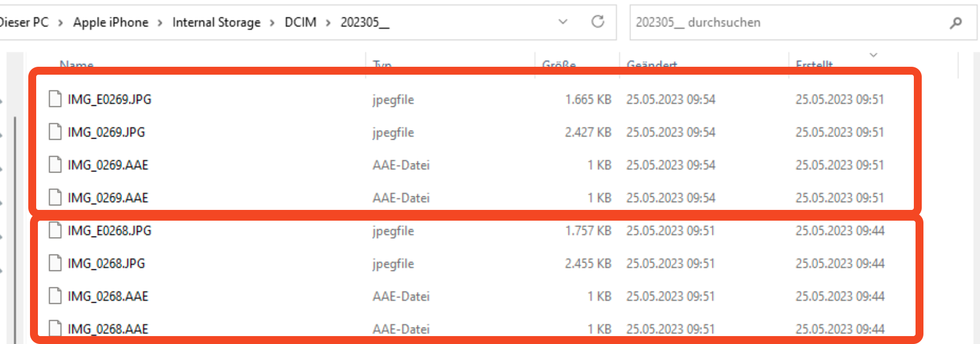Image resolution: width=980 pixels, height=344 pixels.
Task: Click the file icon next to IMG_0268.JPG
Action: click(x=55, y=263)
